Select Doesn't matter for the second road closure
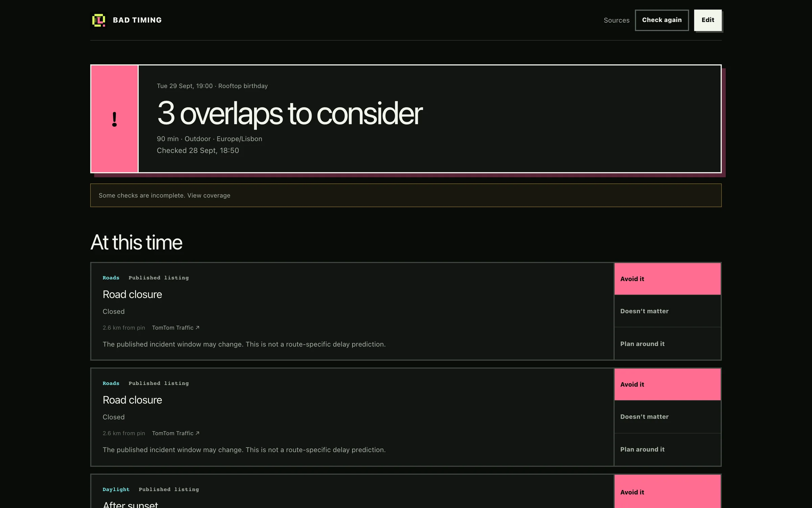Screen dimensions: 812x508 click(x=667, y=417)
